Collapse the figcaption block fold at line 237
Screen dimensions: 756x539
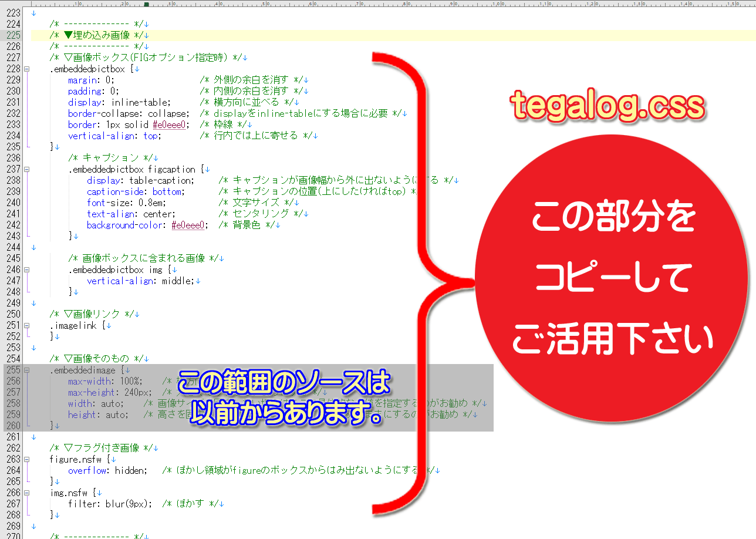[x=27, y=170]
